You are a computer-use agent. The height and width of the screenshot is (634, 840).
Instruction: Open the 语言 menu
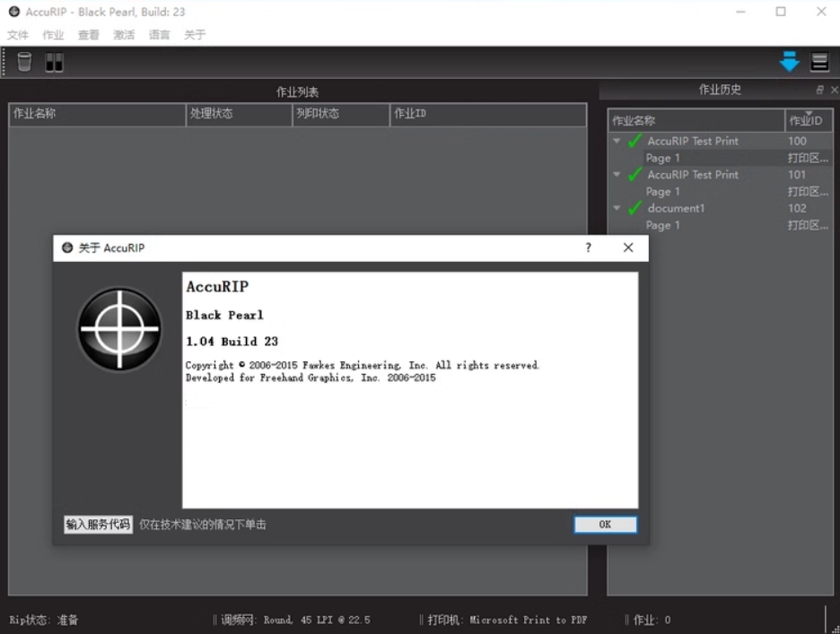[x=159, y=35]
